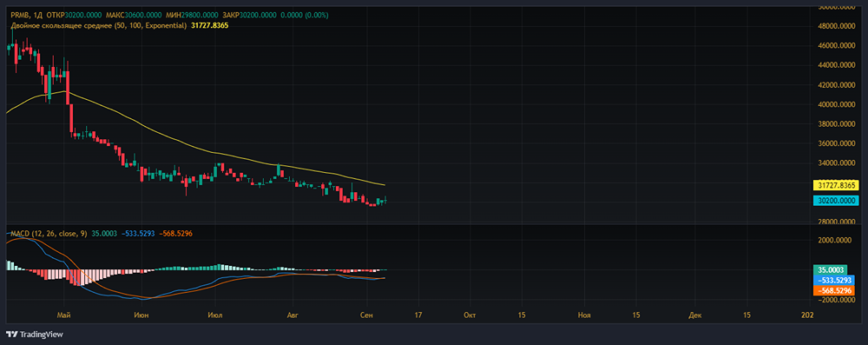The width and height of the screenshot is (868, 345).
Task: Click the 34000.0000 price scale label
Action: tap(836, 163)
